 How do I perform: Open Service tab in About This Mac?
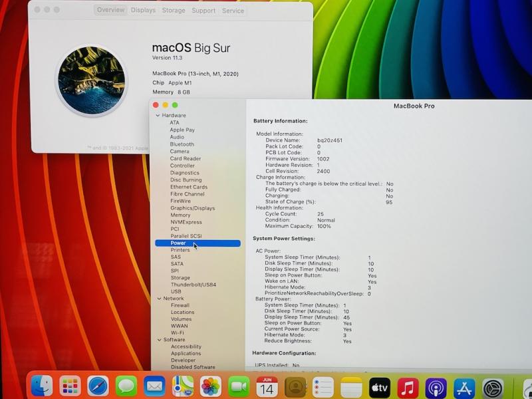[x=233, y=11]
